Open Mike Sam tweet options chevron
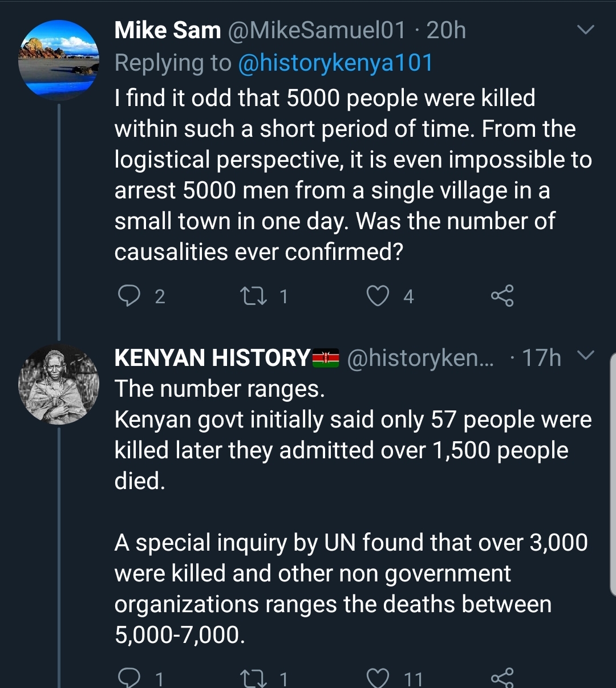This screenshot has height=688, width=616. 586,30
